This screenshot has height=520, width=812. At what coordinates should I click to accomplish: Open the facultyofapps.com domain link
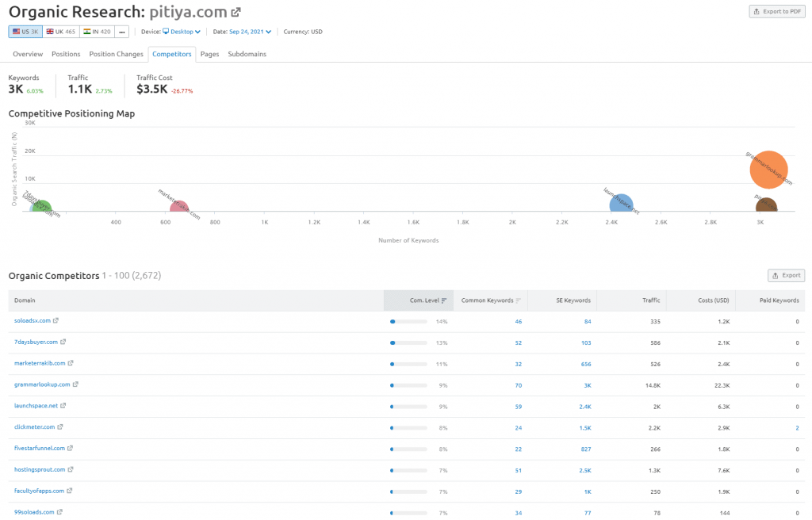coord(39,491)
